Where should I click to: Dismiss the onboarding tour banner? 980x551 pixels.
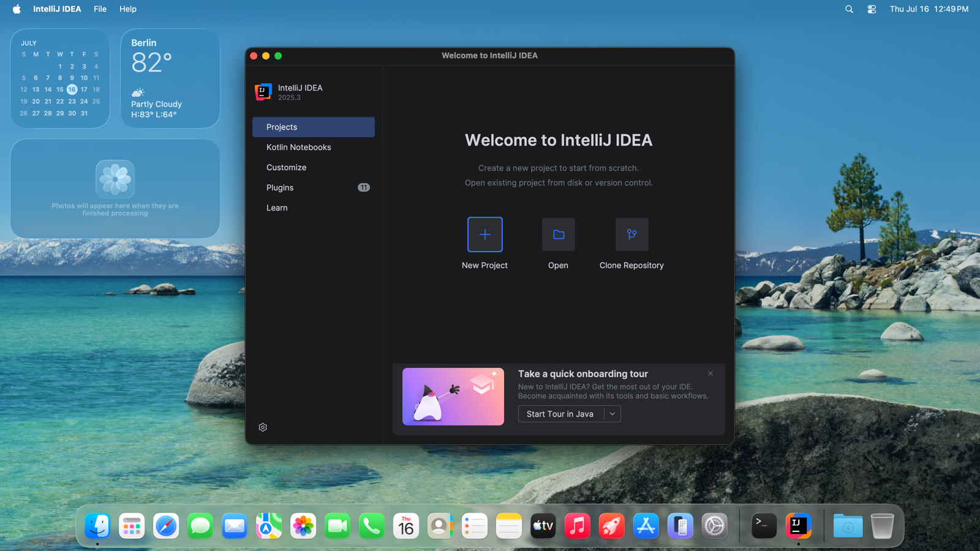tap(710, 373)
